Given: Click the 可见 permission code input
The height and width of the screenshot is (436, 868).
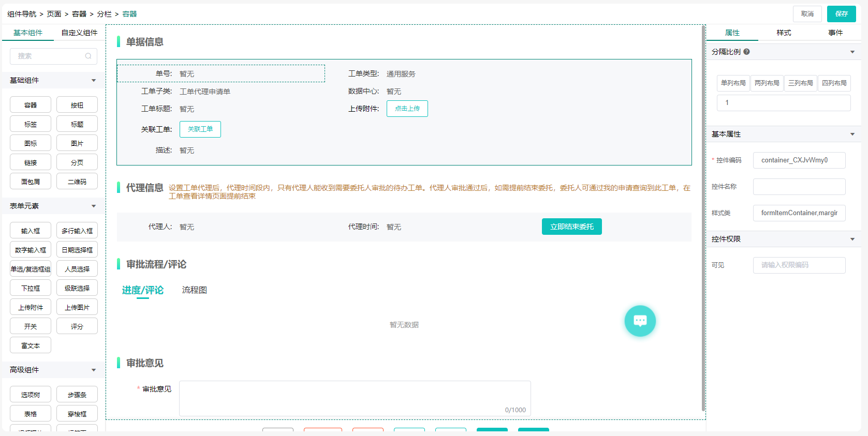Looking at the screenshot, I should pos(799,265).
